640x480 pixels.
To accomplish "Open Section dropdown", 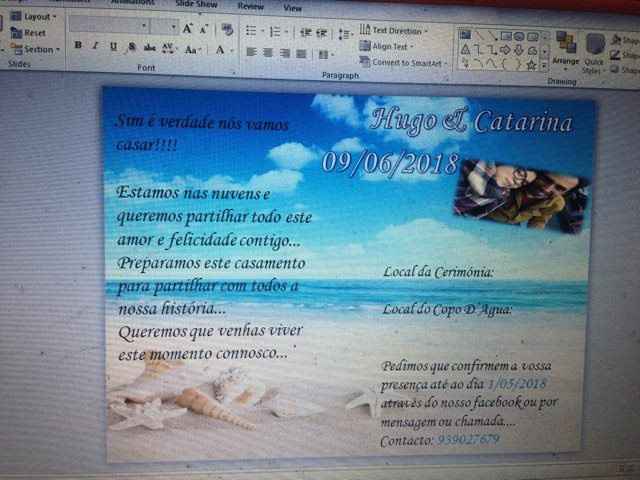I will coord(36,49).
